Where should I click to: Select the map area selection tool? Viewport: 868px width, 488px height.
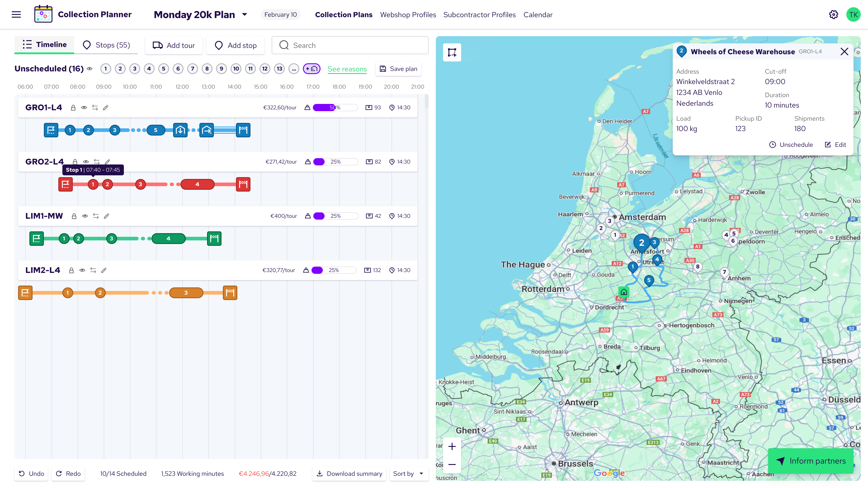coord(452,52)
